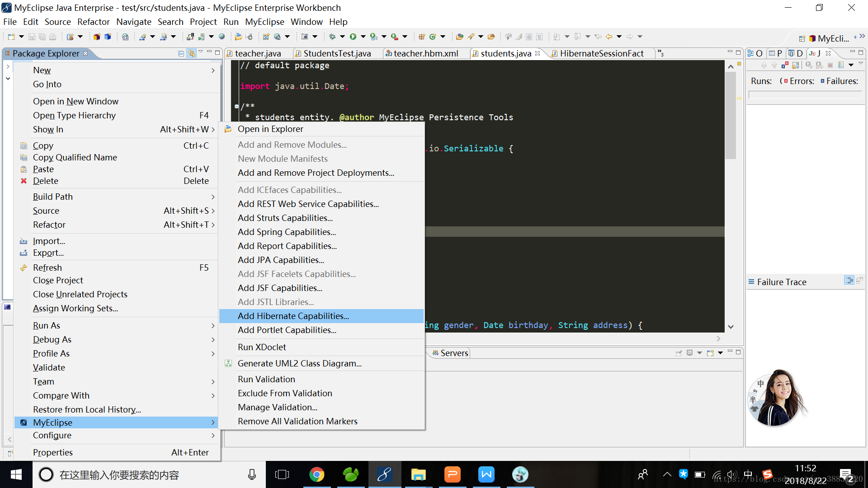
Task: Close the Package Explorer view
Action: click(85, 53)
